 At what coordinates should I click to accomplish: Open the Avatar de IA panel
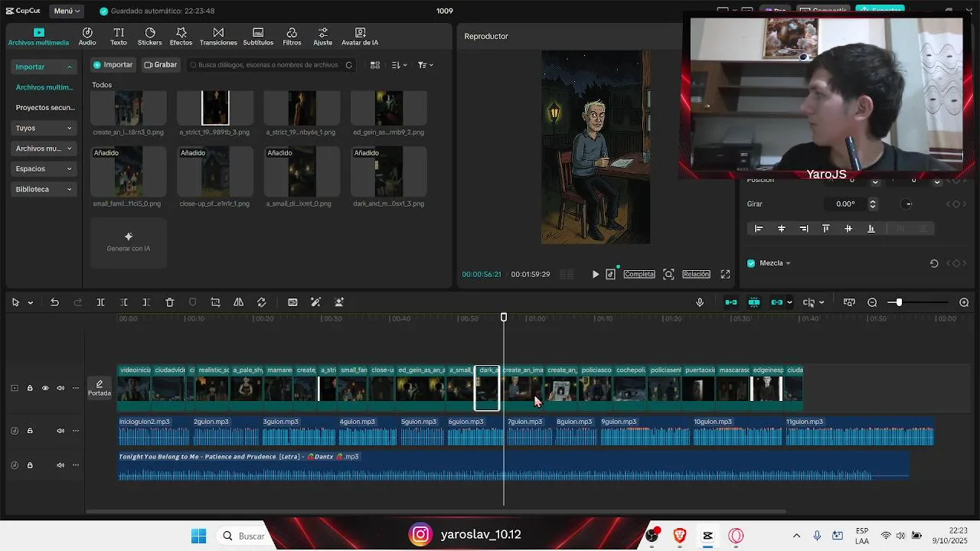[360, 37]
